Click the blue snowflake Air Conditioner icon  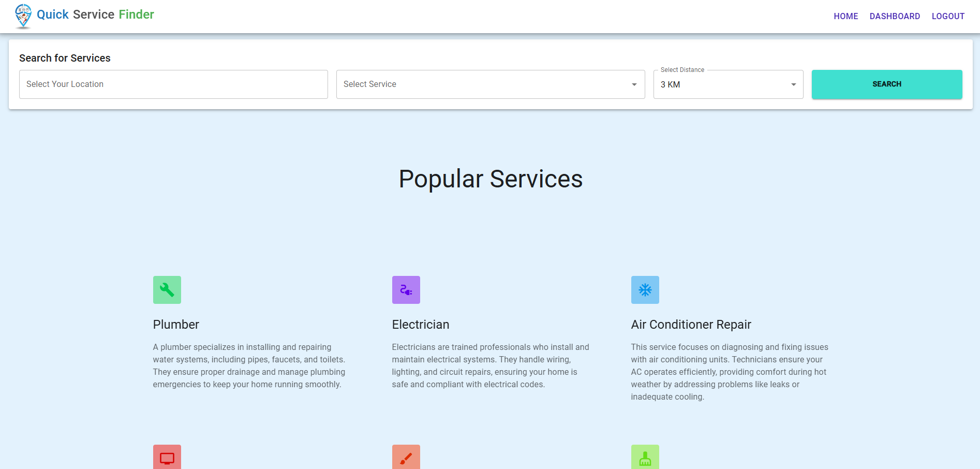[645, 290]
